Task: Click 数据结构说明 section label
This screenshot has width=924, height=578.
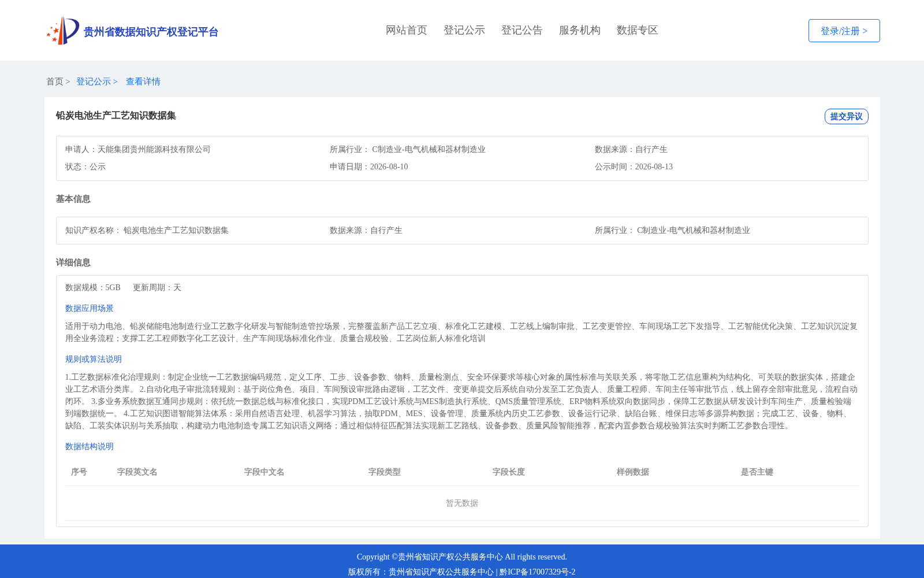Action: coord(90,447)
